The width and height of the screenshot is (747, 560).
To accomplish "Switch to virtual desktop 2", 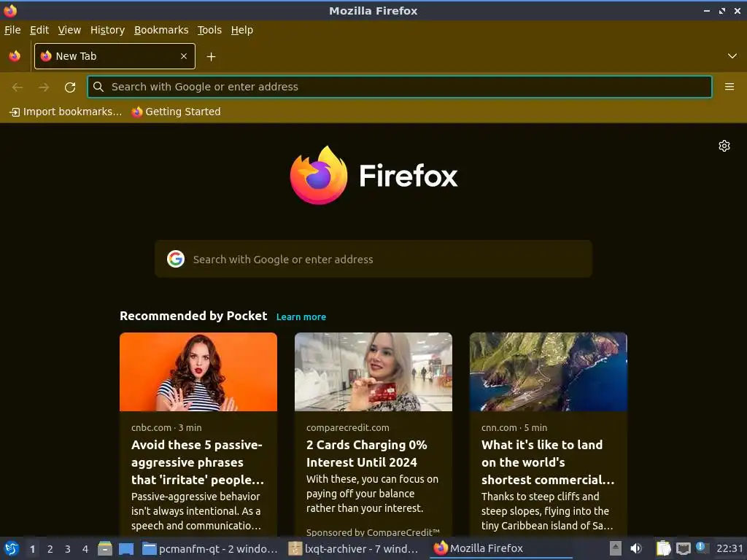I will [50, 549].
